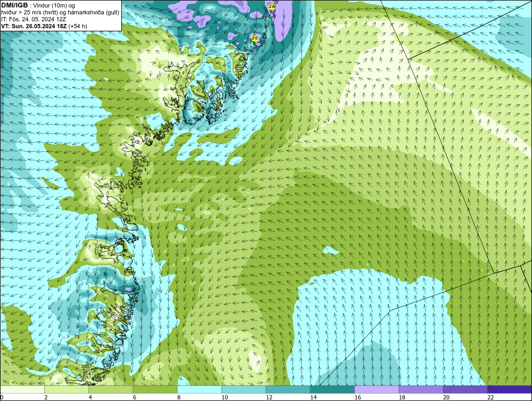Click the legend label '20'
Screen dimensions: 532x401
[x=446, y=398]
